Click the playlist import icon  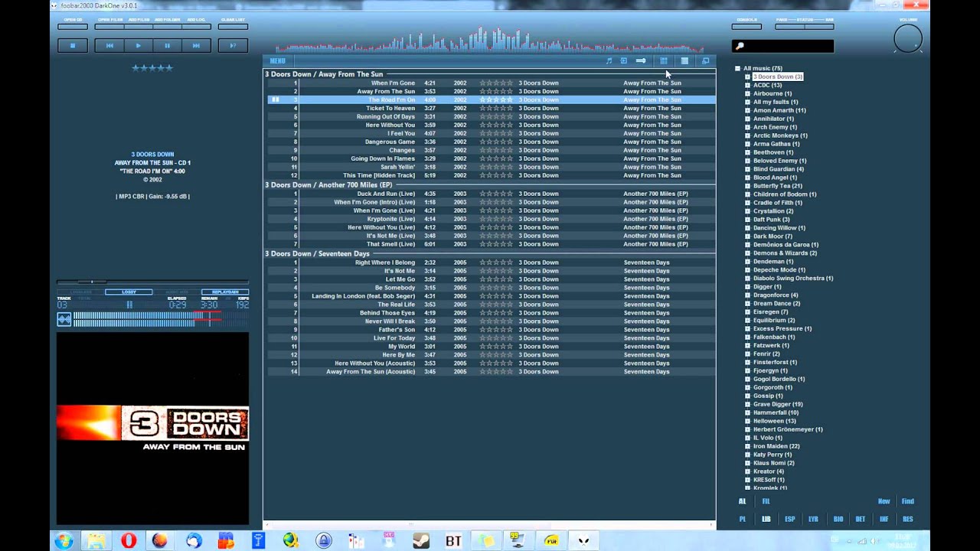tap(623, 61)
